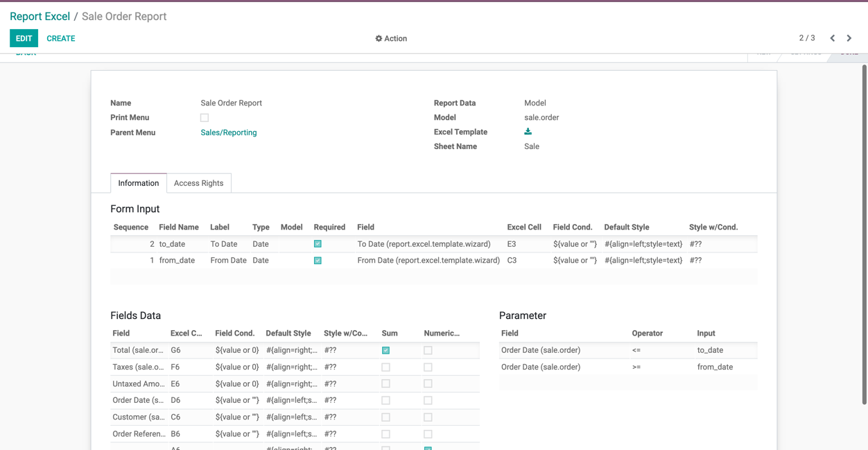The width and height of the screenshot is (868, 450).
Task: Click the 'Sequence' column header
Action: 131,227
